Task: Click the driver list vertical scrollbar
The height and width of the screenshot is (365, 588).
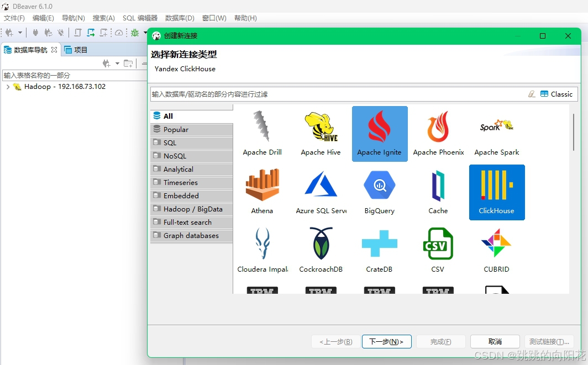Action: point(574,132)
